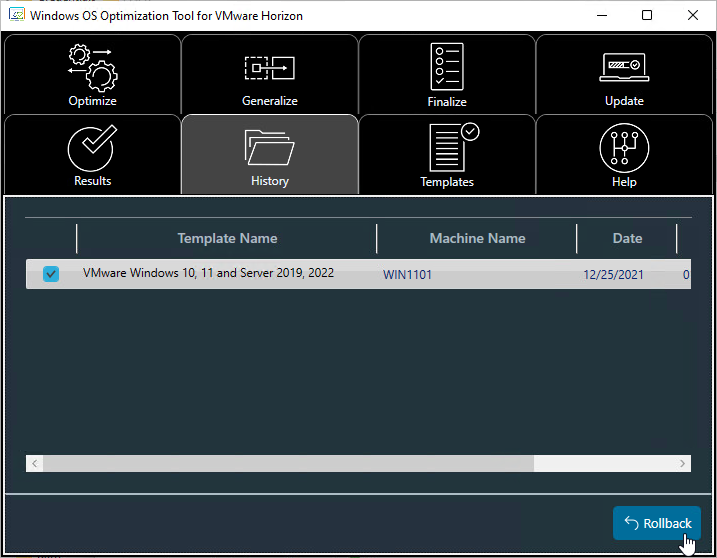
Task: Switch to the Generalize tab
Action: click(270, 74)
